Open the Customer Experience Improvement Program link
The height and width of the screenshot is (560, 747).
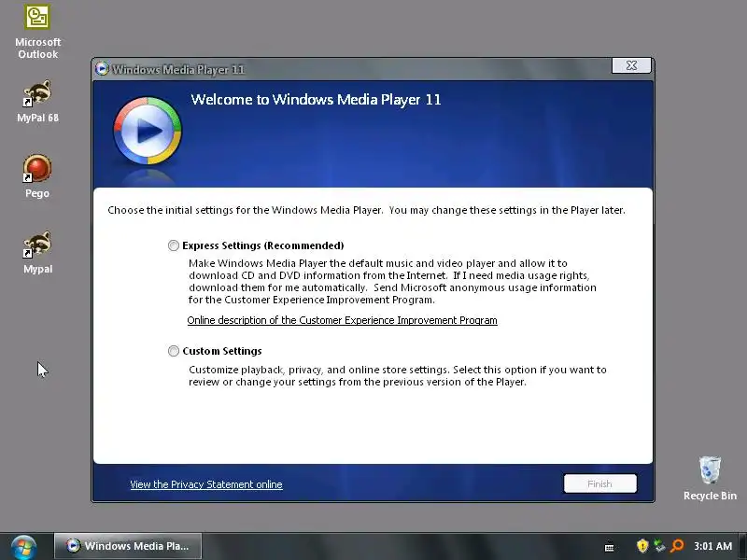pyautogui.click(x=342, y=320)
